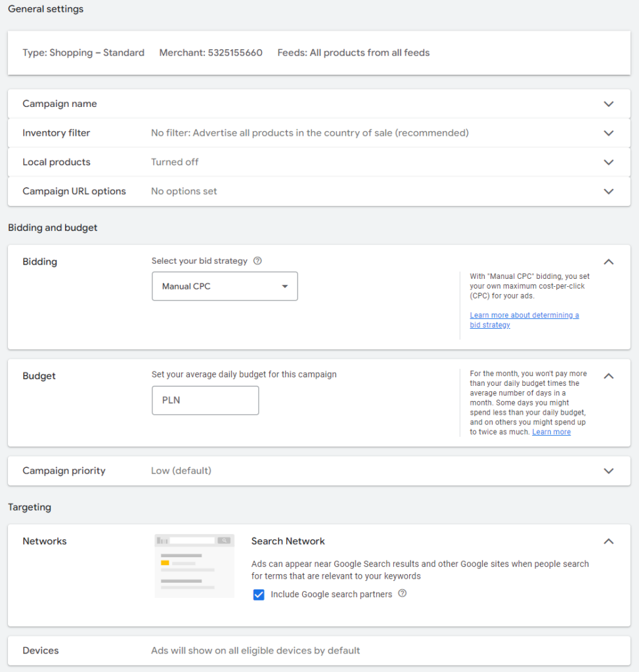Collapse the Bidding section chevron
The height and width of the screenshot is (672, 639).
click(609, 261)
